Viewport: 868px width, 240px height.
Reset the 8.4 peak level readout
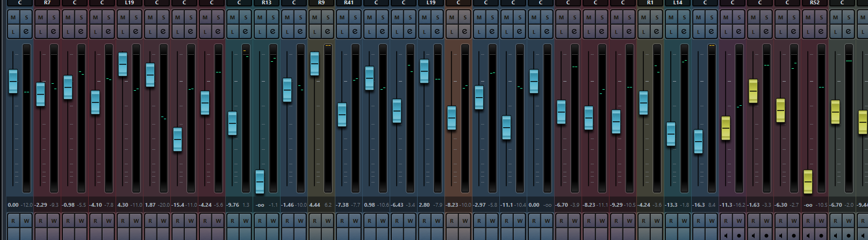point(712,205)
